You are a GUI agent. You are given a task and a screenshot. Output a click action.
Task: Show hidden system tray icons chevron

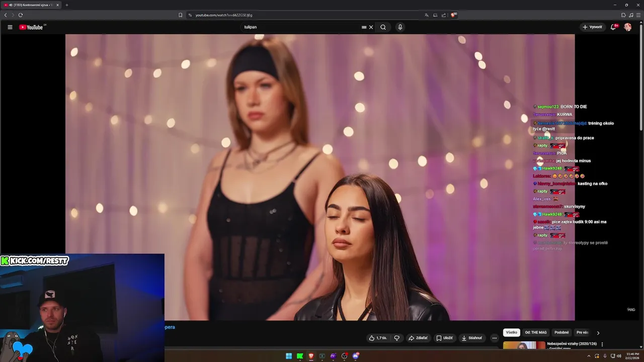coord(589,356)
